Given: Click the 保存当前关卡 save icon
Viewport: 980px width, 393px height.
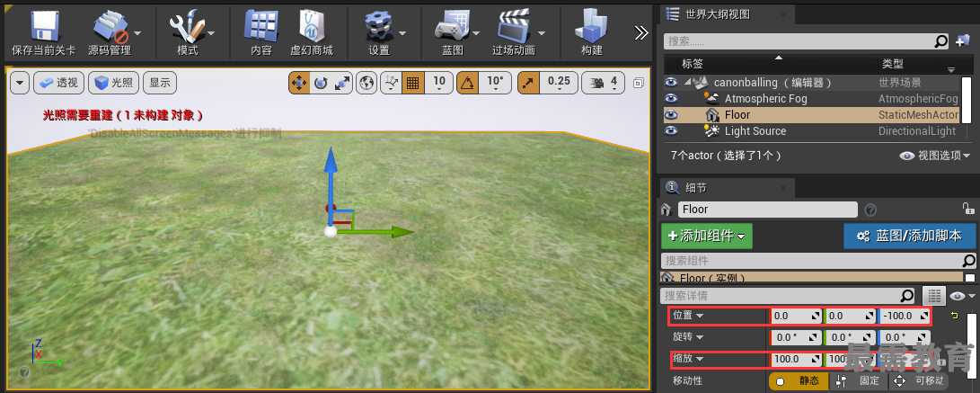Looking at the screenshot, I should [x=44, y=27].
